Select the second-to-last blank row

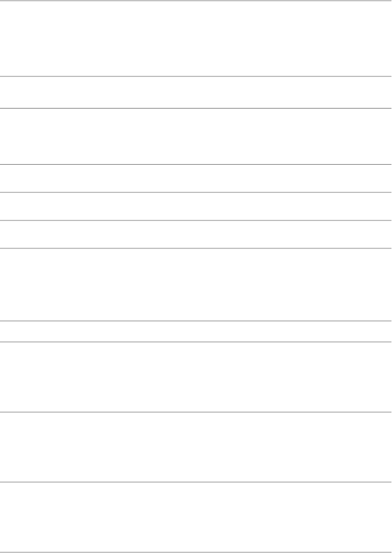pos(195,447)
